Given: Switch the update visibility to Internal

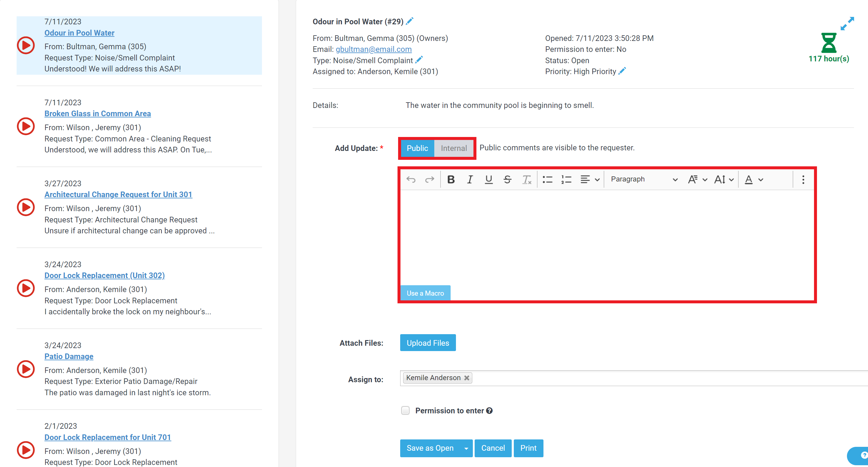Looking at the screenshot, I should 454,148.
